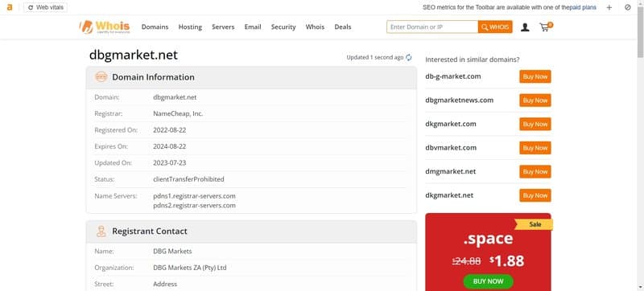Open the Servers menu
The image size is (644, 291).
coord(223,27)
